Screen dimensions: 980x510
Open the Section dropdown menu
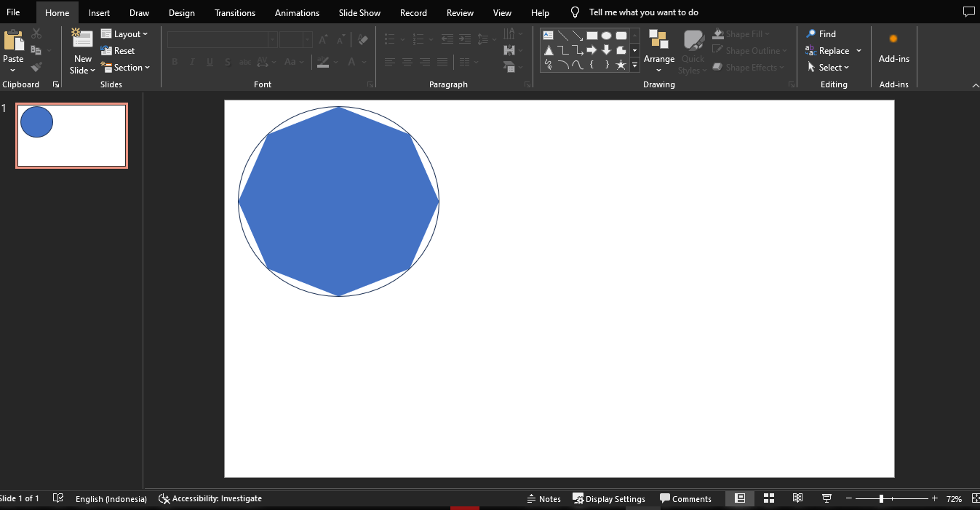coord(126,68)
